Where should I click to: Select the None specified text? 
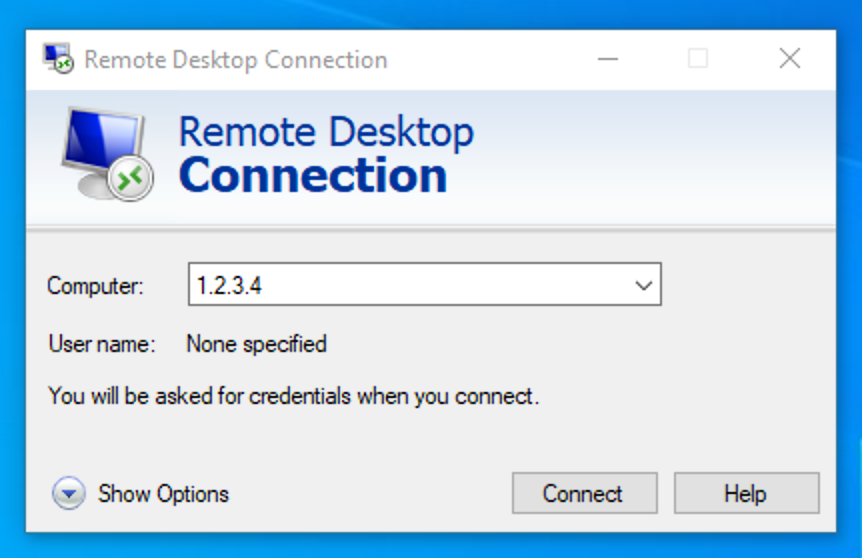point(257,345)
